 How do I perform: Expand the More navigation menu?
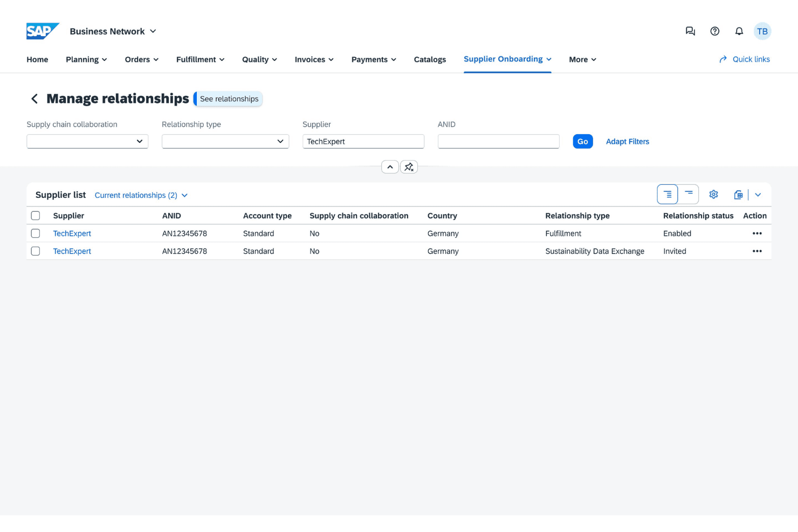pos(583,59)
